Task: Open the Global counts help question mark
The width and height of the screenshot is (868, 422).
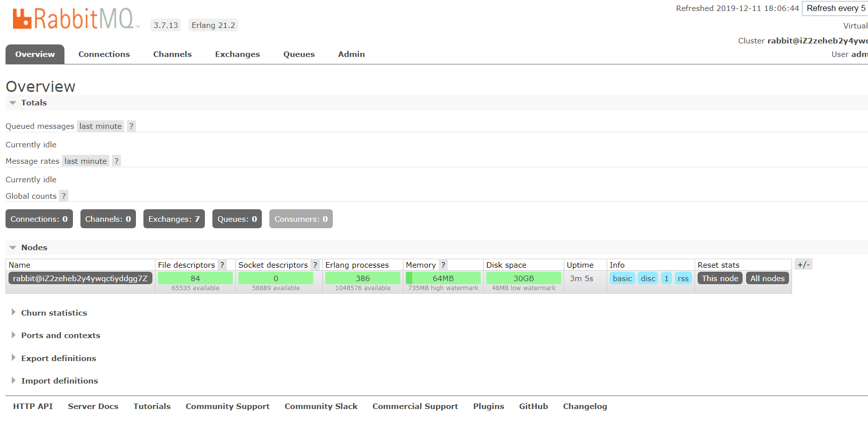Action: 63,196
